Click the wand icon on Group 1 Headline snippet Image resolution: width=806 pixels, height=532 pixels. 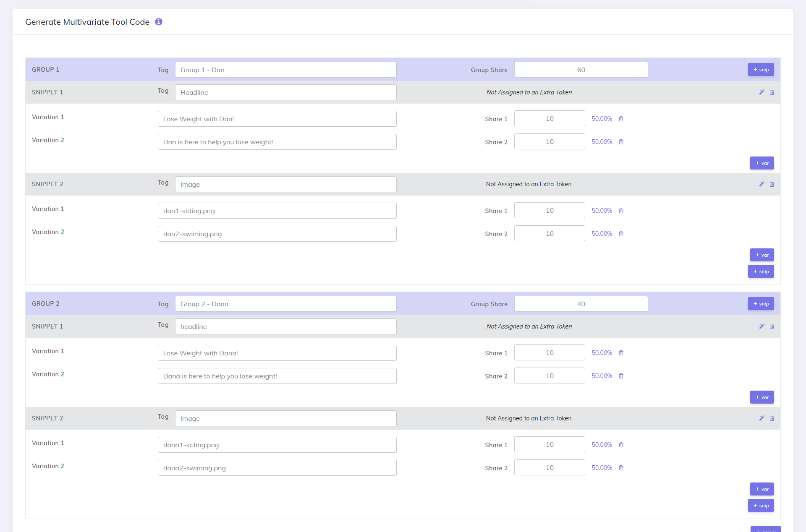coord(762,92)
